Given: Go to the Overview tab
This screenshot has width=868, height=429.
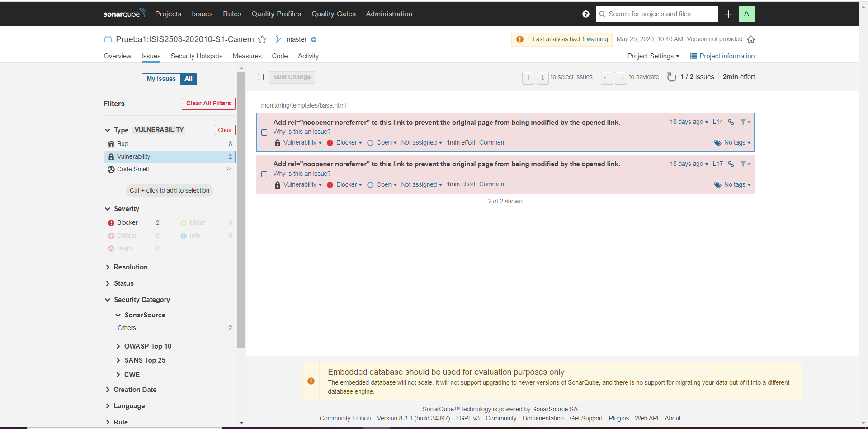Looking at the screenshot, I should tap(118, 56).
